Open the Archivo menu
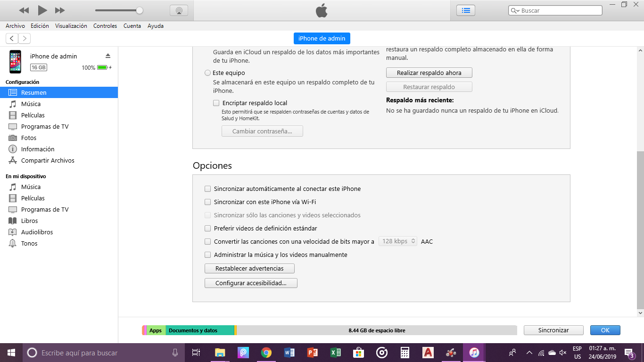 click(x=15, y=26)
